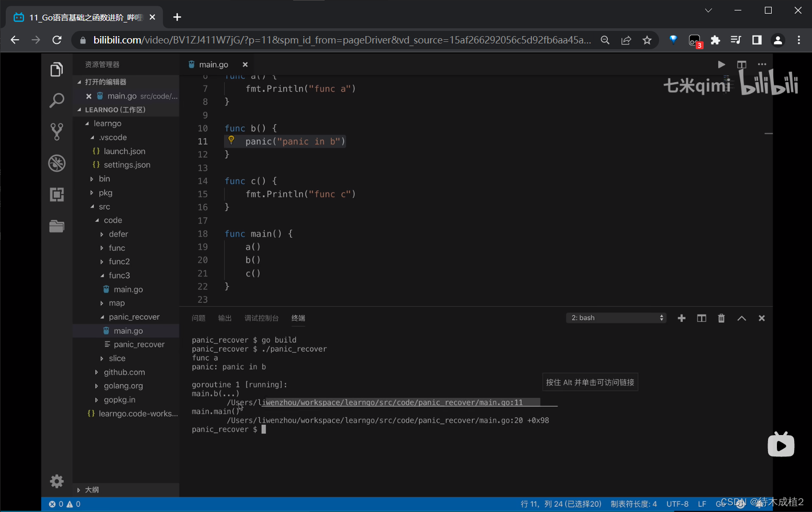Open launch.json in the file tree

(x=125, y=151)
